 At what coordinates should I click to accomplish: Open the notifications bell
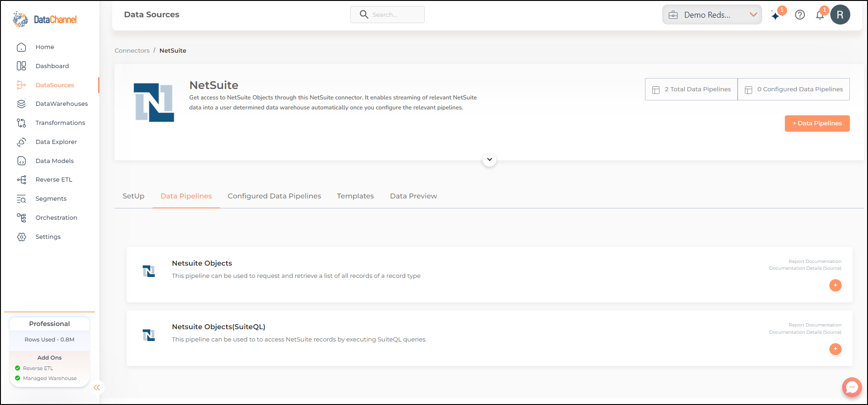(820, 15)
